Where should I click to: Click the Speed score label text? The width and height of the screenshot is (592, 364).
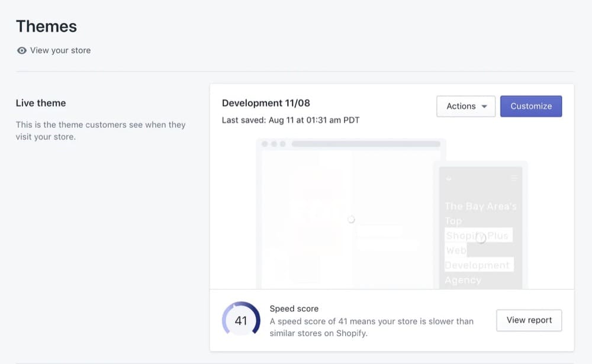tap(294, 308)
